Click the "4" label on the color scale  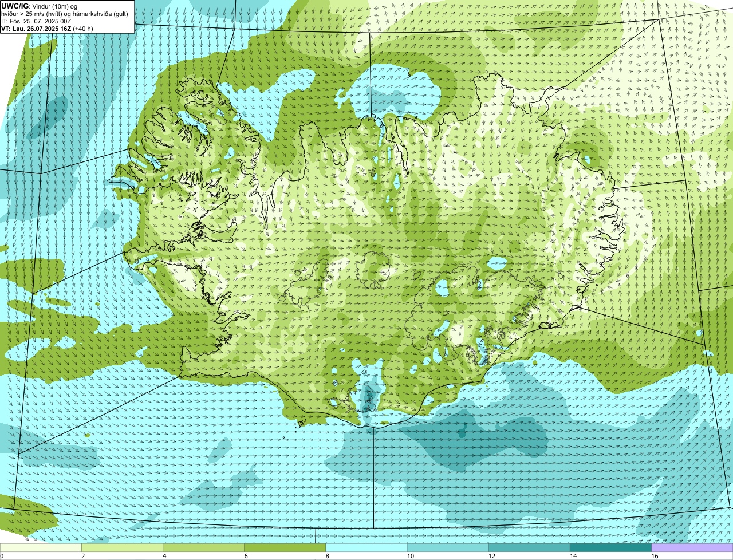click(x=164, y=556)
